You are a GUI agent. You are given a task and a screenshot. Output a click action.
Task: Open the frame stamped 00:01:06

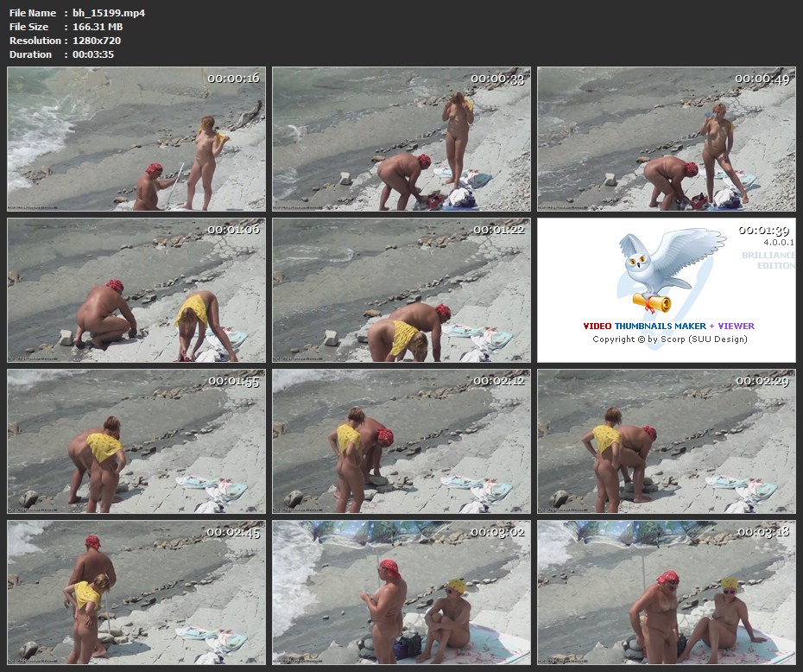point(136,290)
